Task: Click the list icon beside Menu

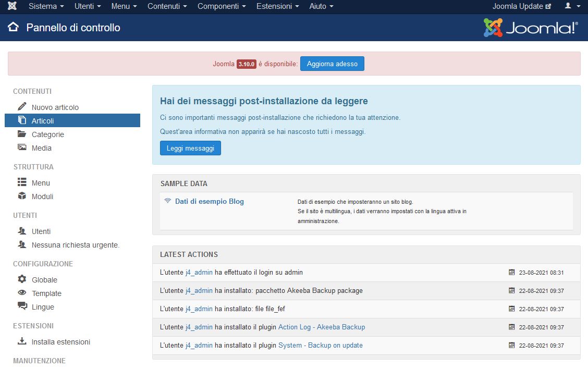Action: click(22, 182)
